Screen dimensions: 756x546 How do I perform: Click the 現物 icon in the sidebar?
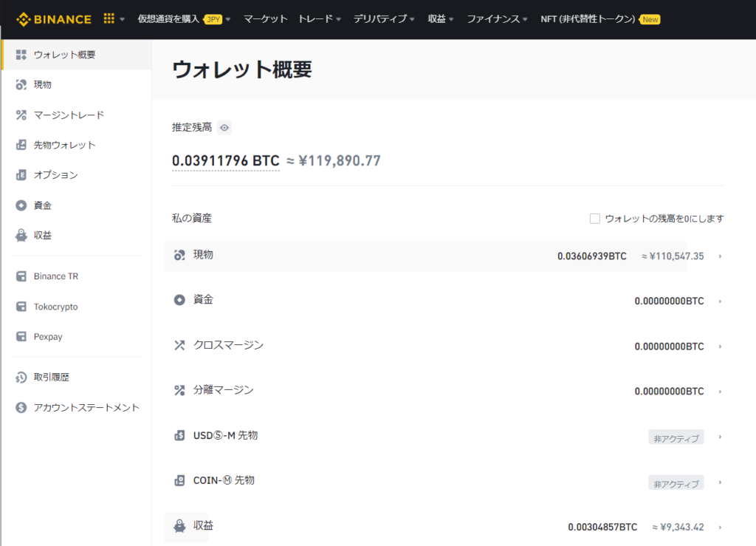click(21, 85)
